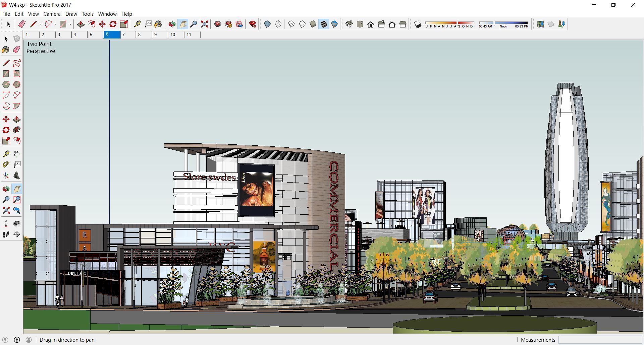
Task: Pick the Paint Bucket tool
Action: pos(158,24)
